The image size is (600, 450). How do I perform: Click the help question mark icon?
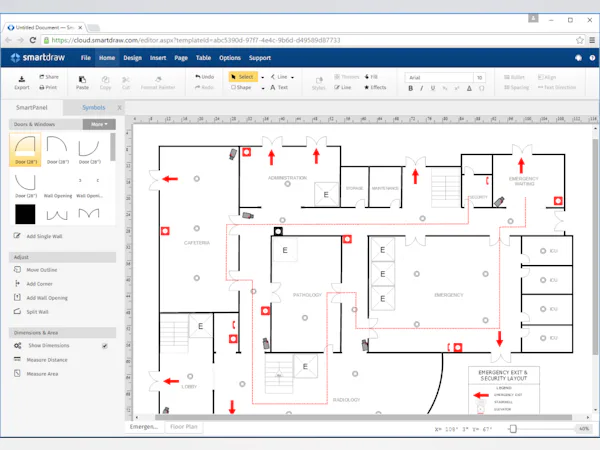592,58
